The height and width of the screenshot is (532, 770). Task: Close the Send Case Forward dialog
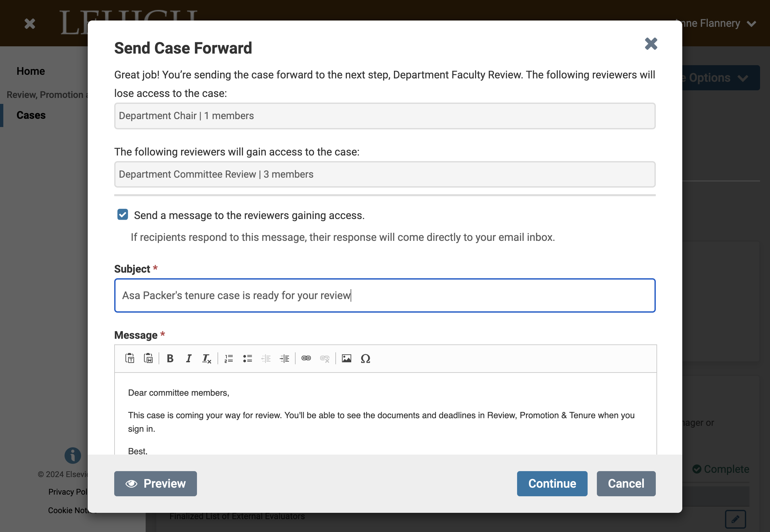point(650,44)
